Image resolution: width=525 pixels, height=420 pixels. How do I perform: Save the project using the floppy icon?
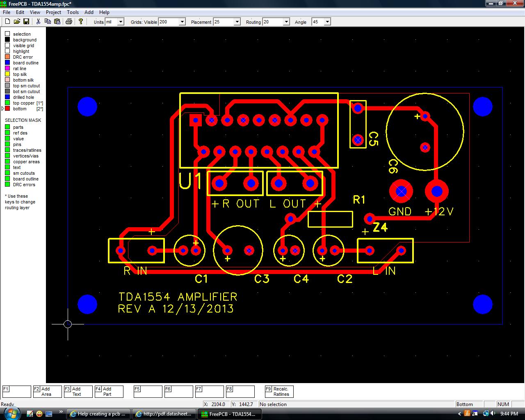click(26, 22)
